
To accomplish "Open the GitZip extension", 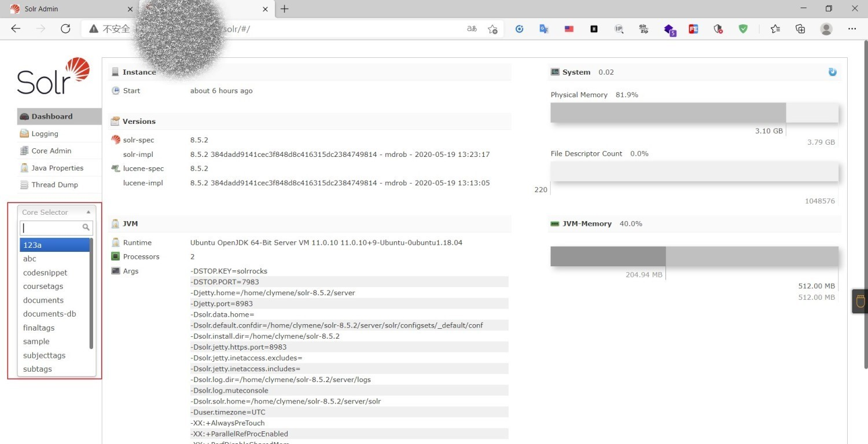I will pyautogui.click(x=643, y=29).
